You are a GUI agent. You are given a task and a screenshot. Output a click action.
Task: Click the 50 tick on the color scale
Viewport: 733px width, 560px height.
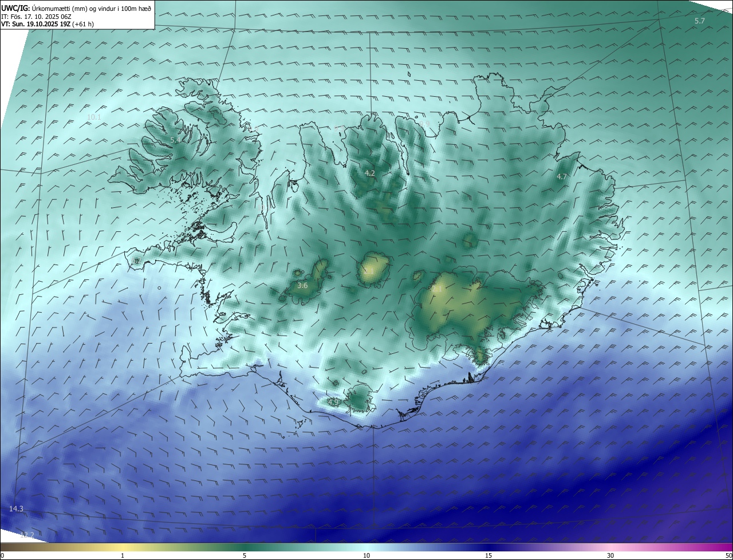728,555
